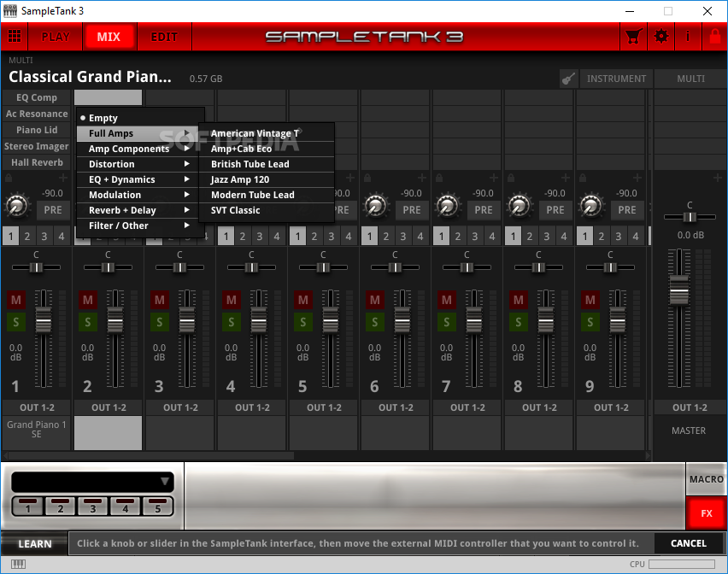Adjust the channel 4 pan slider
This screenshot has height=574, width=728.
click(x=251, y=267)
